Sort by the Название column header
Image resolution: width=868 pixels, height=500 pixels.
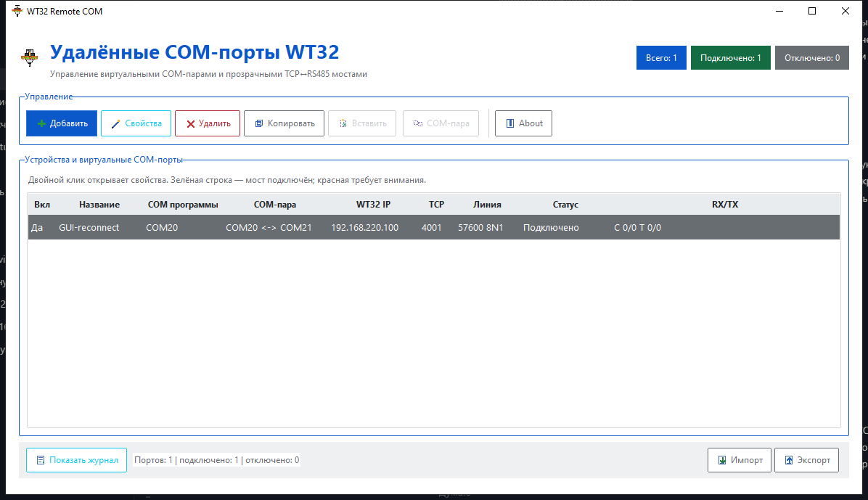coord(99,205)
